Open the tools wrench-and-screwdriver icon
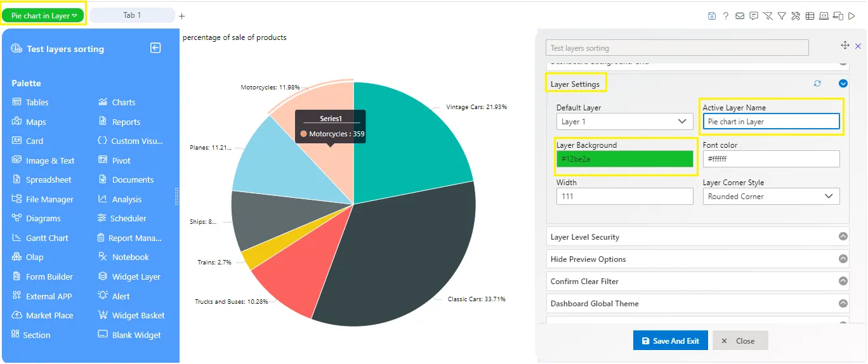This screenshot has height=364, width=868. click(796, 16)
